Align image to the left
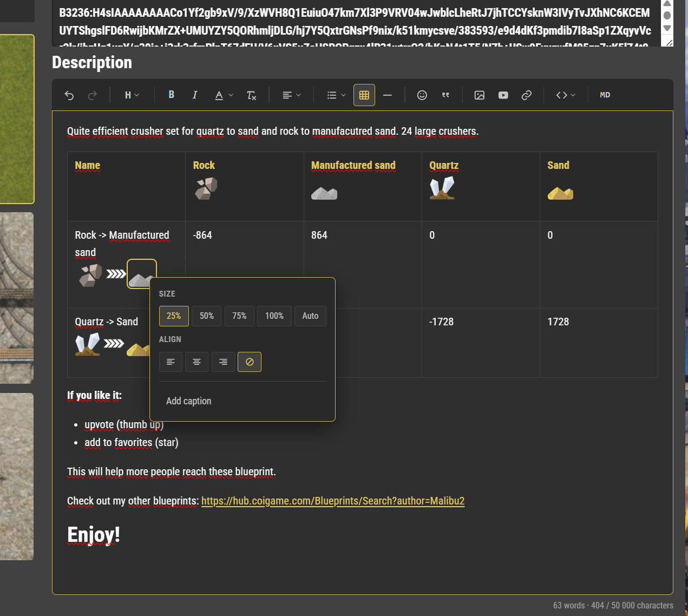 tap(171, 362)
